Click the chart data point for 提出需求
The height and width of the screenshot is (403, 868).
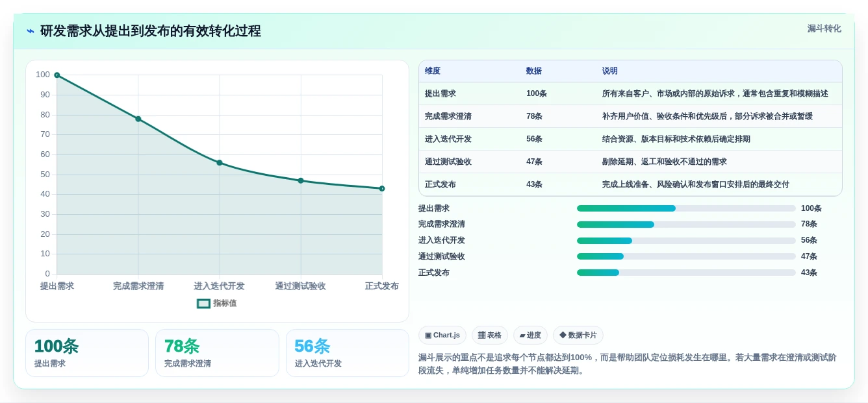click(x=57, y=75)
